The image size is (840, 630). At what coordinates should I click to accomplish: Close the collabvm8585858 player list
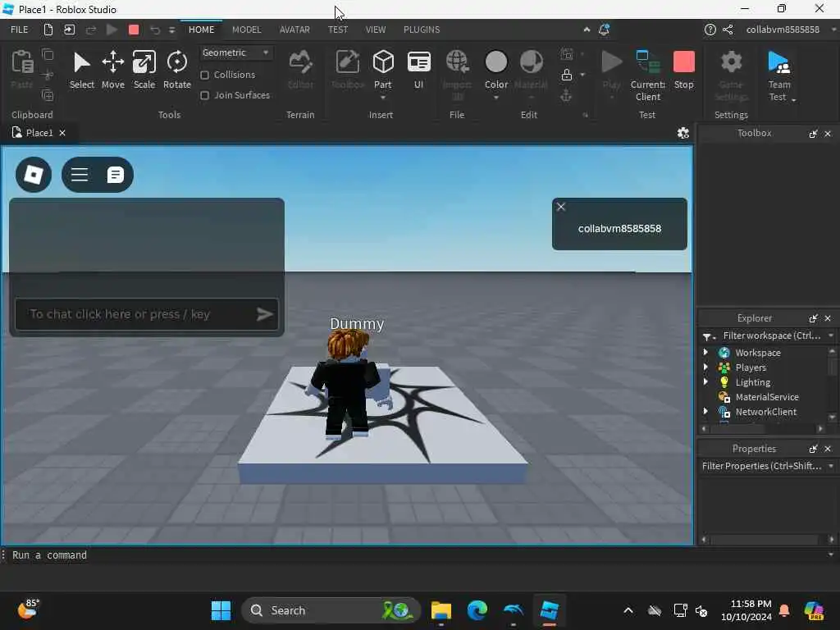561,207
